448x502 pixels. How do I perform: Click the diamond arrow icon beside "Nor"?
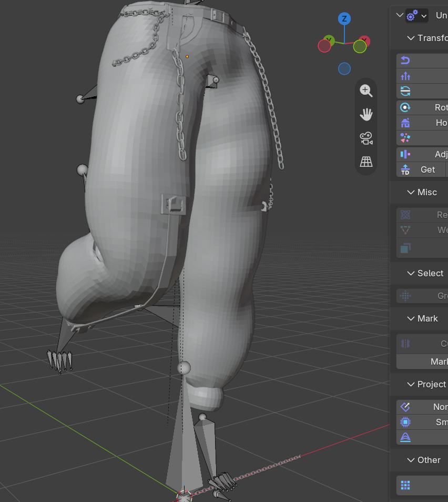405,407
